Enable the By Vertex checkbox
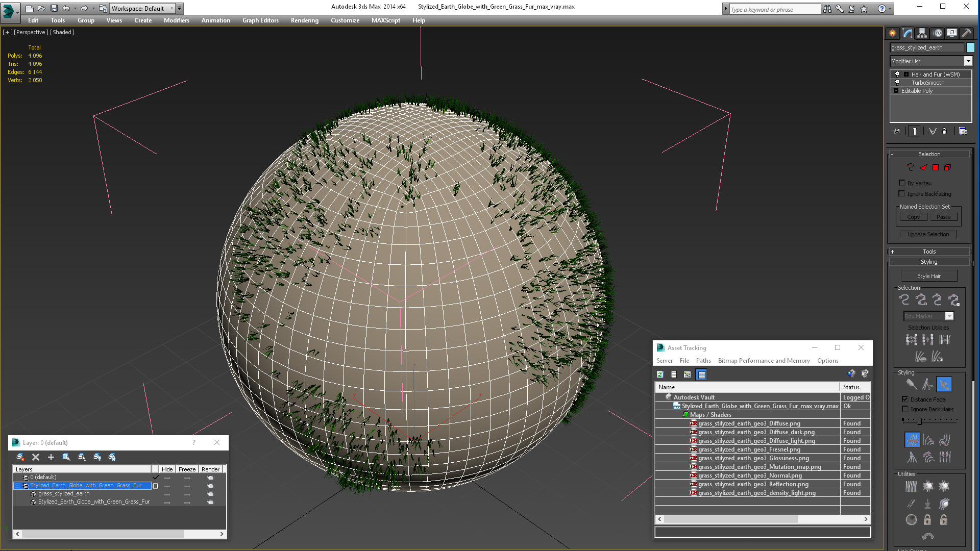Screen dimensions: 980x551 coord(902,183)
